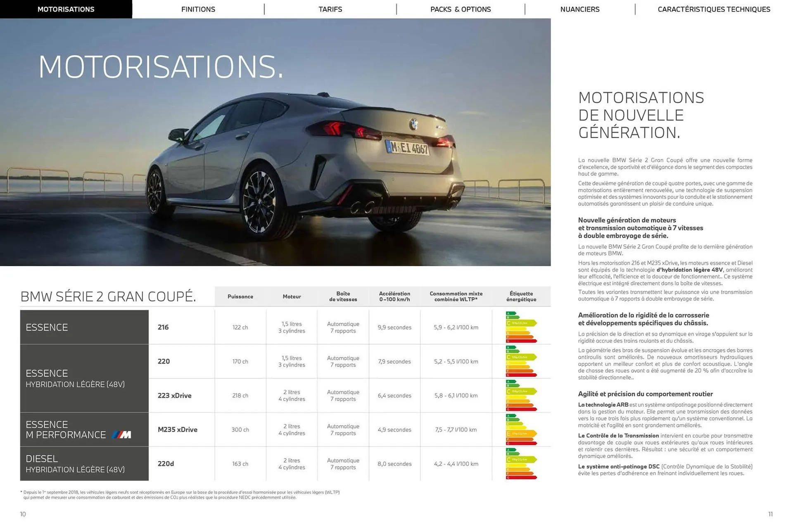Click page number 10
This screenshot has width=793, height=532.
[23, 514]
